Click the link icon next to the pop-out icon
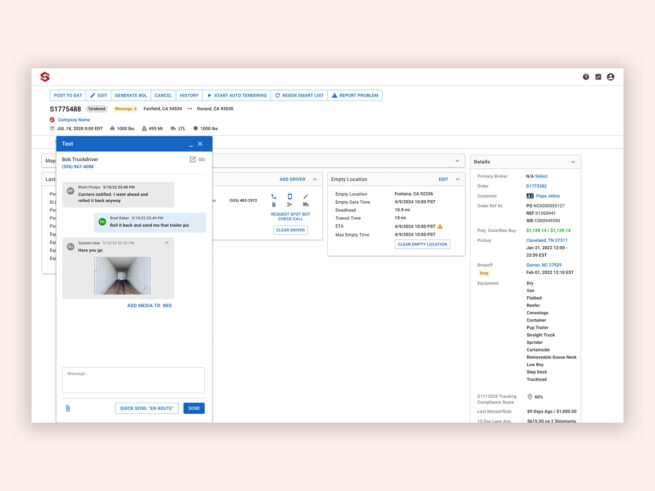655x491 pixels. pos(202,159)
